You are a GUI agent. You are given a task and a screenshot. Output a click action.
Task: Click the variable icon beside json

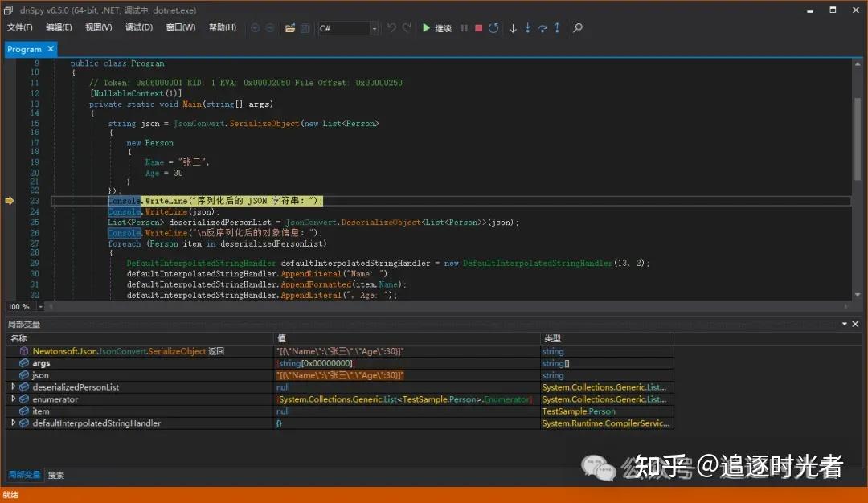24,375
